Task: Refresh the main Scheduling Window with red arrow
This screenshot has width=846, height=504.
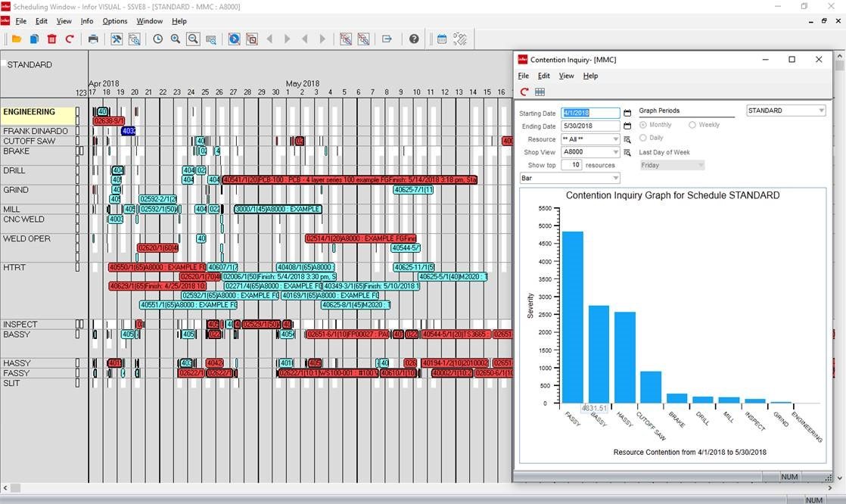Action: [69, 39]
